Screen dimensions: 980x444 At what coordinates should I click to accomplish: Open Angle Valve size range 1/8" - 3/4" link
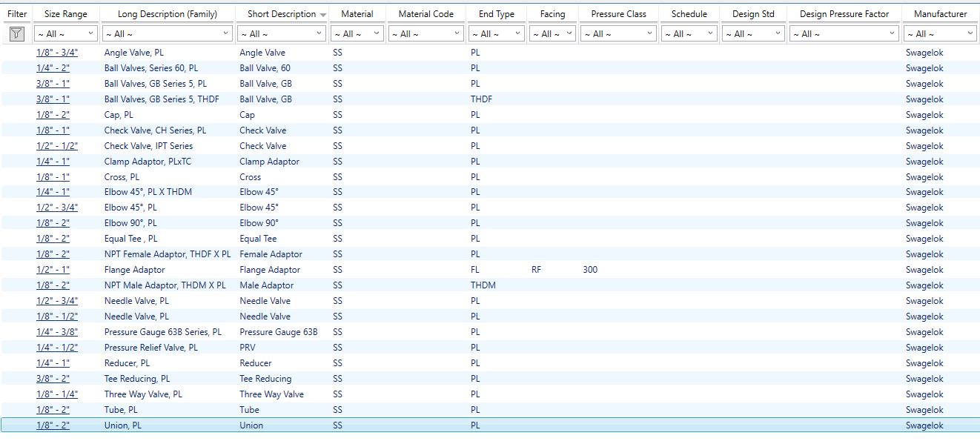57,53
